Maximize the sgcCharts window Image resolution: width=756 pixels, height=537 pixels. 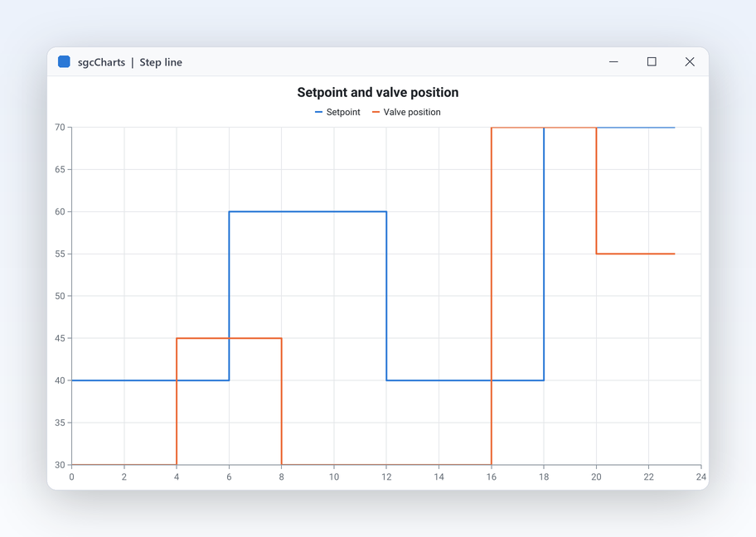click(x=652, y=61)
